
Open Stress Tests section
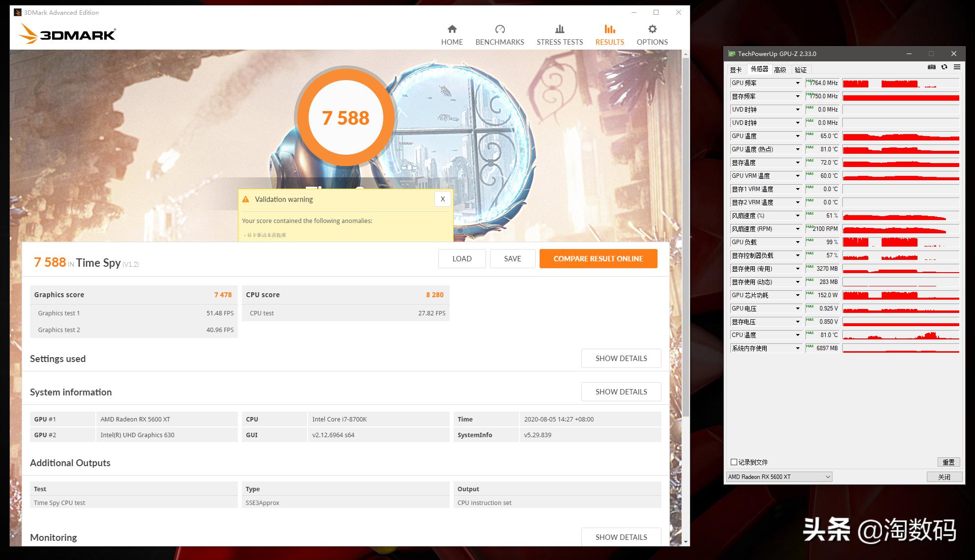[x=559, y=33]
